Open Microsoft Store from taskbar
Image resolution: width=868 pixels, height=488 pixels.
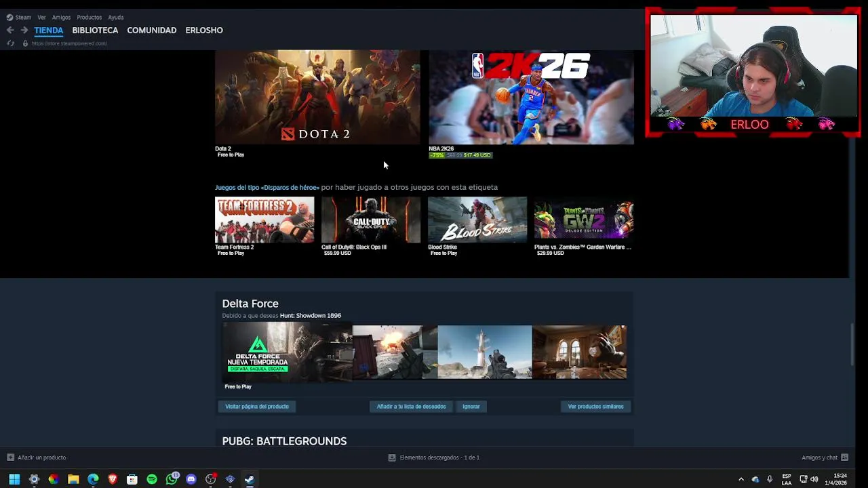click(x=132, y=479)
